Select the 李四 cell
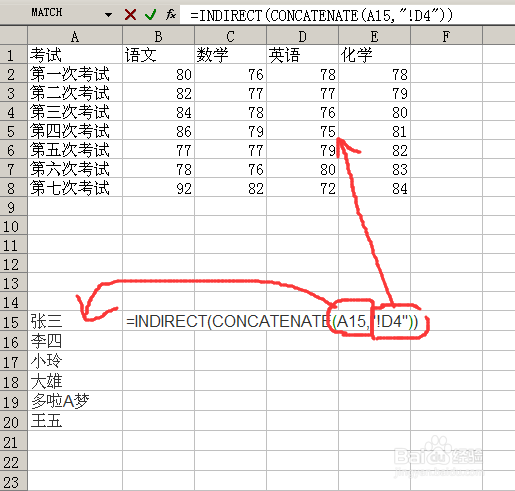This screenshot has width=515, height=491. click(x=75, y=341)
